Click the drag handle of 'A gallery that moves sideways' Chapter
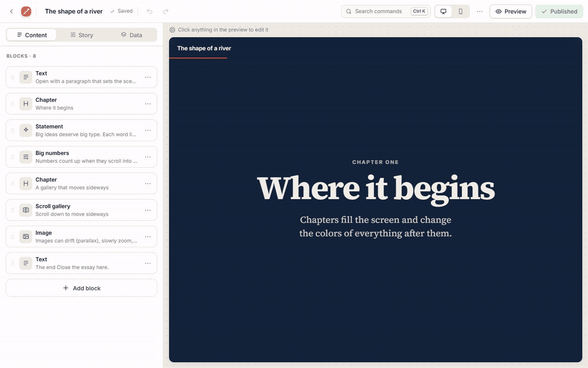 [x=12, y=183]
